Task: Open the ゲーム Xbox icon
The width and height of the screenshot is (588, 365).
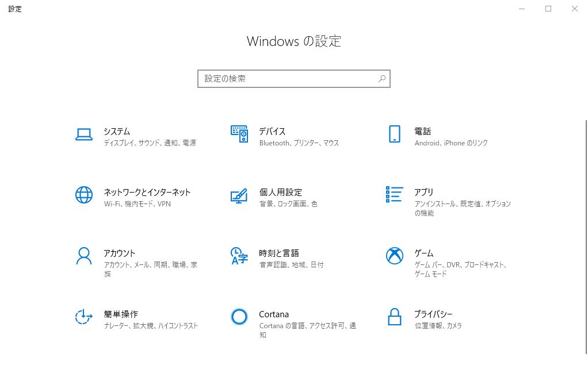Action: point(395,256)
